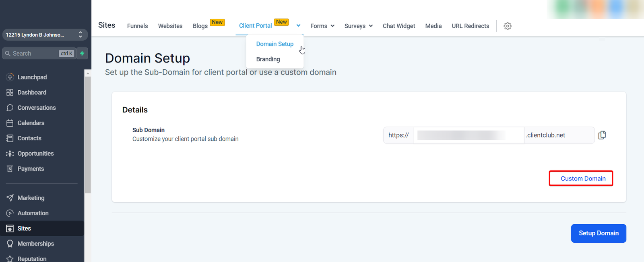Open Sites settings gear icon
Image resolution: width=644 pixels, height=262 pixels.
(x=508, y=26)
